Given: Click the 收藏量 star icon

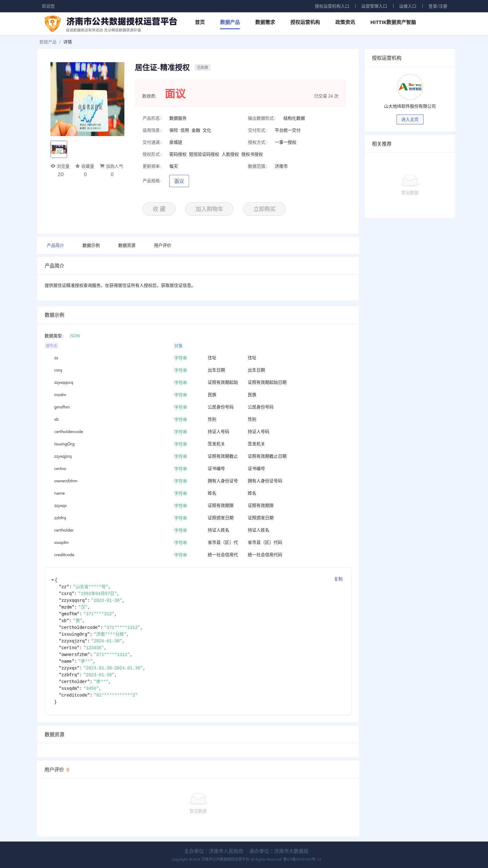Looking at the screenshot, I should click(78, 166).
